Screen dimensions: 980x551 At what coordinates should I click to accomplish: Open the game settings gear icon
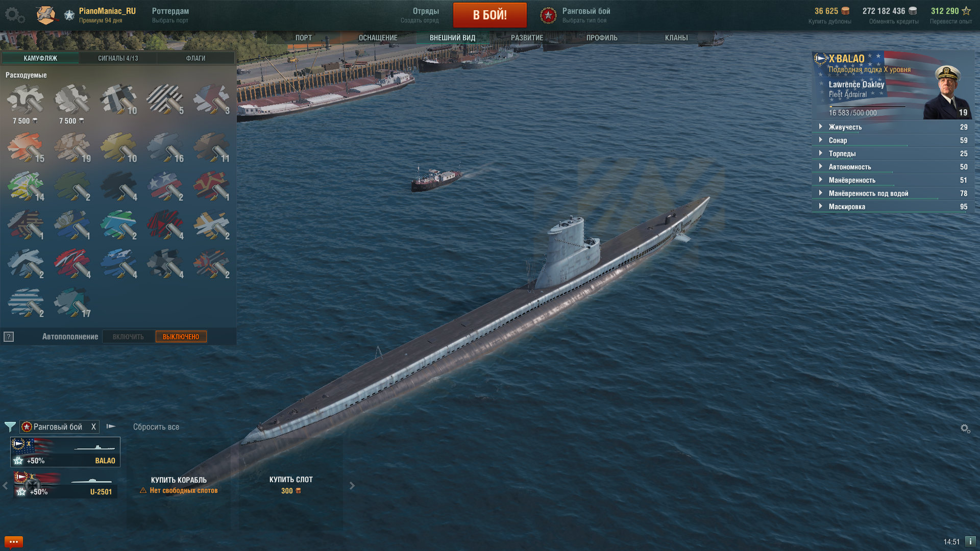(14, 15)
